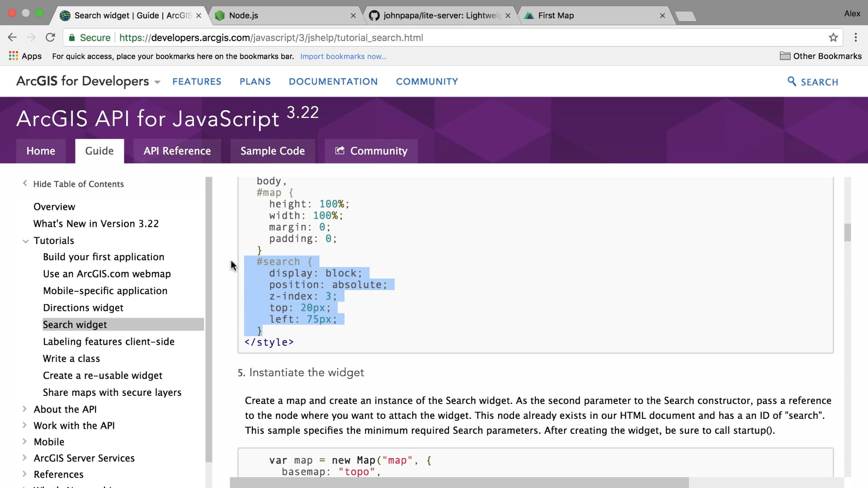Click the Import bookmarks now link
868x488 pixels.
[343, 56]
